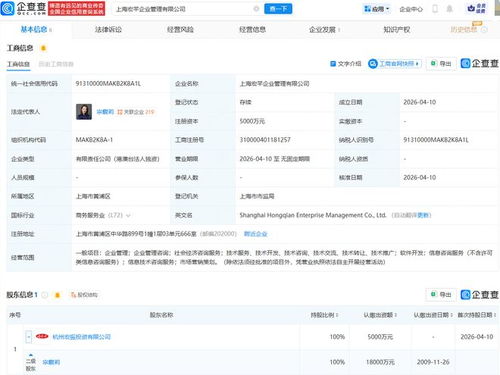
Task: Clear the search box with the gear-like icon
Action: pyautogui.click(x=256, y=9)
